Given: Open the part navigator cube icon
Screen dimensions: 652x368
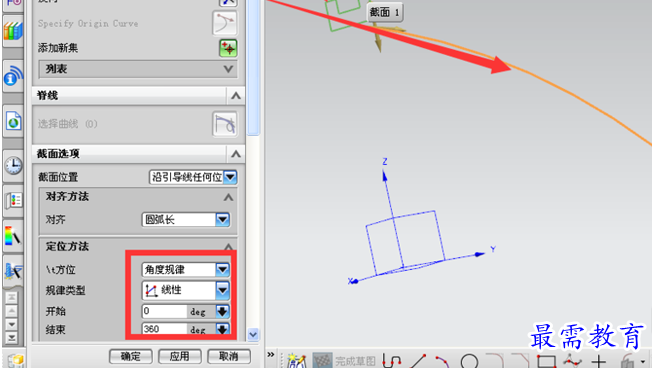Looking at the screenshot, I should 16,361.
